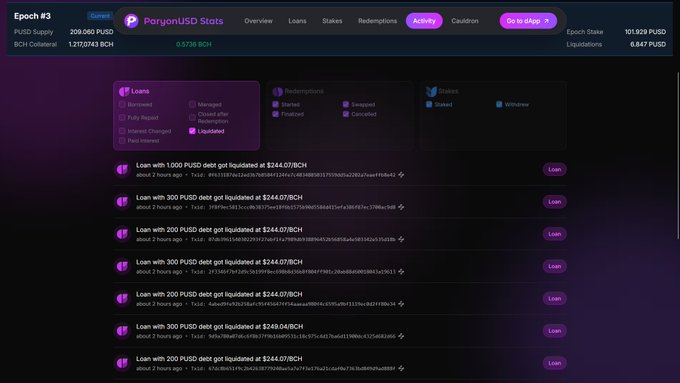Enable the Interest Changed filter
This screenshot has height=383, width=680.
point(122,131)
